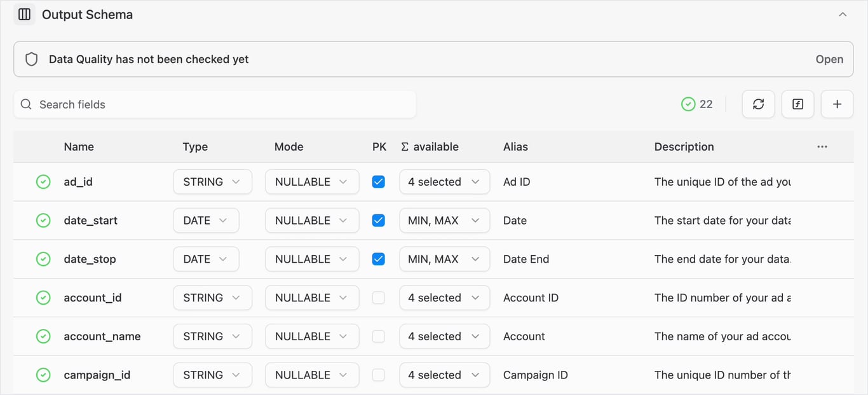Click the Type column header
This screenshot has width=868, height=395.
point(195,147)
